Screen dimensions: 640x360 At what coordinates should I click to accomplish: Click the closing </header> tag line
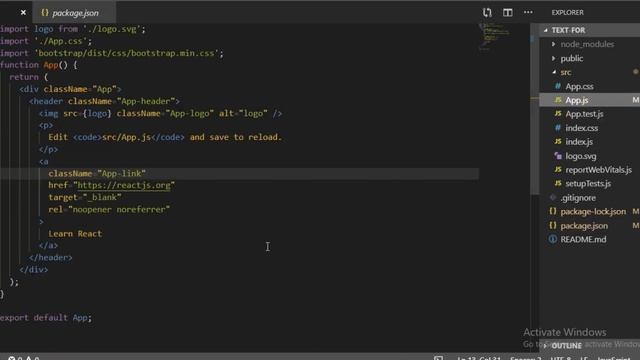(51, 258)
